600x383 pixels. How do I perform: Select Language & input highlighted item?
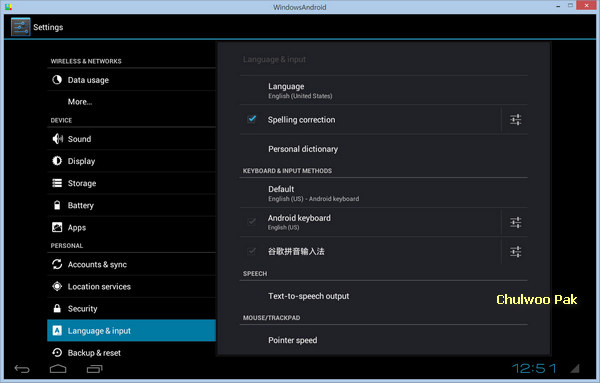(132, 331)
